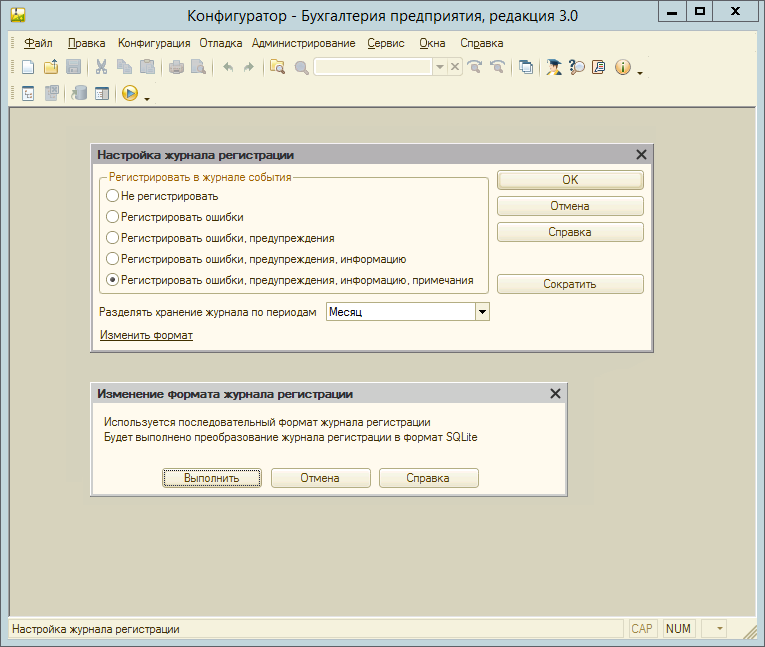765x647 pixels.
Task: Click the New document toolbar icon
Action: coord(28,67)
